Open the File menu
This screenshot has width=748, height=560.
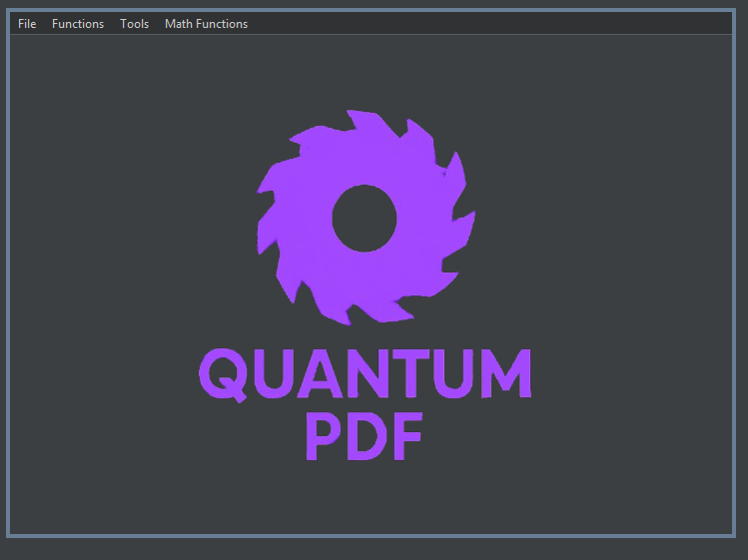tap(27, 24)
